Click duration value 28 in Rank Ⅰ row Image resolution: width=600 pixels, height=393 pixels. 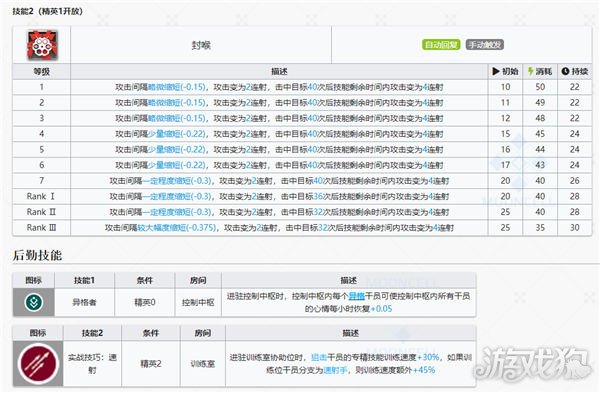click(x=575, y=196)
